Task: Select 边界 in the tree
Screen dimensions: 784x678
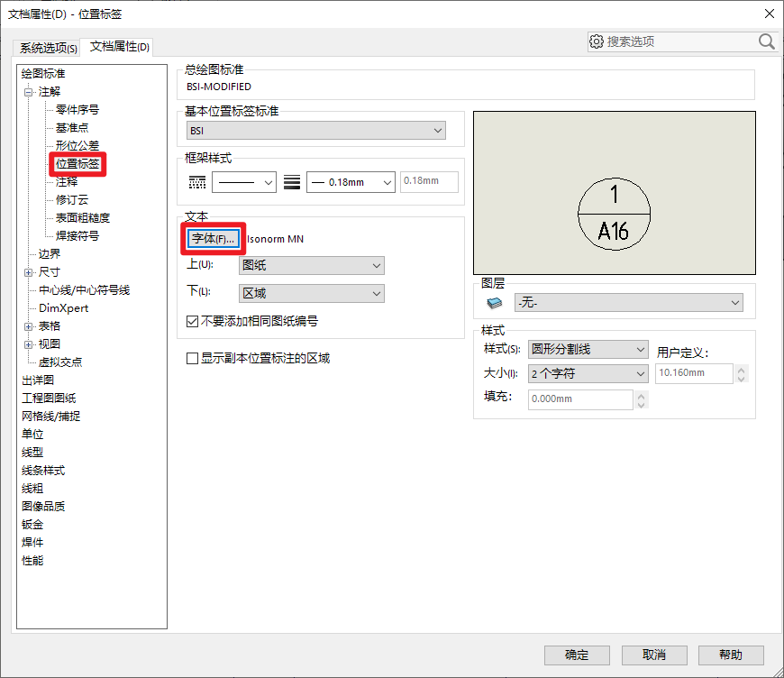Action: 49,253
